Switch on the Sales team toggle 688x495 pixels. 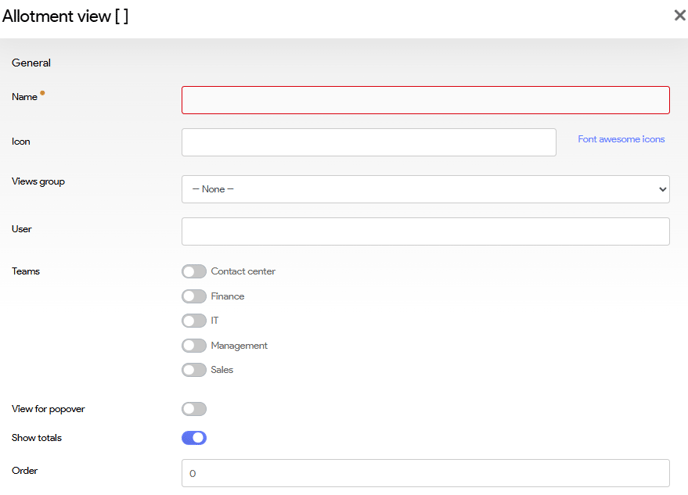pyautogui.click(x=194, y=370)
